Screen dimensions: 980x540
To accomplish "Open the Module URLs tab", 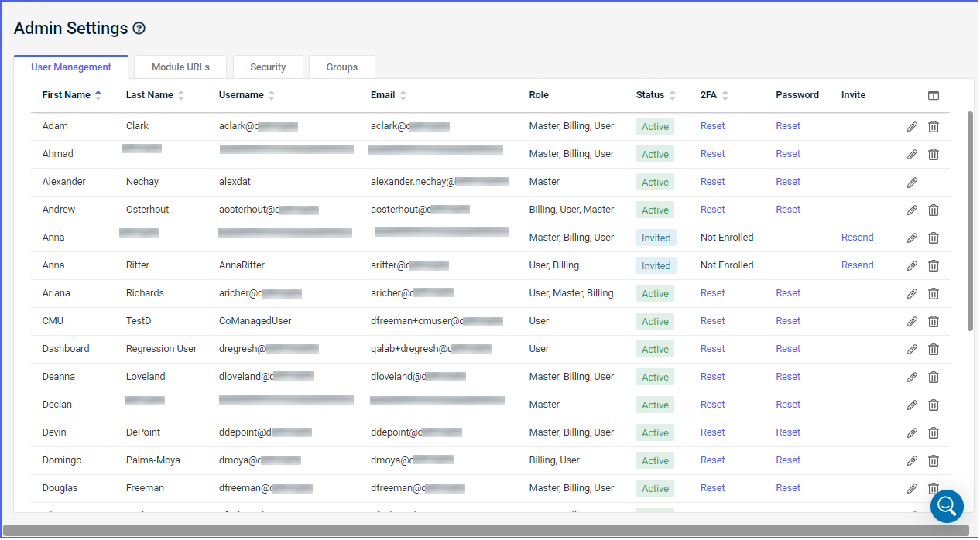I will [x=180, y=67].
